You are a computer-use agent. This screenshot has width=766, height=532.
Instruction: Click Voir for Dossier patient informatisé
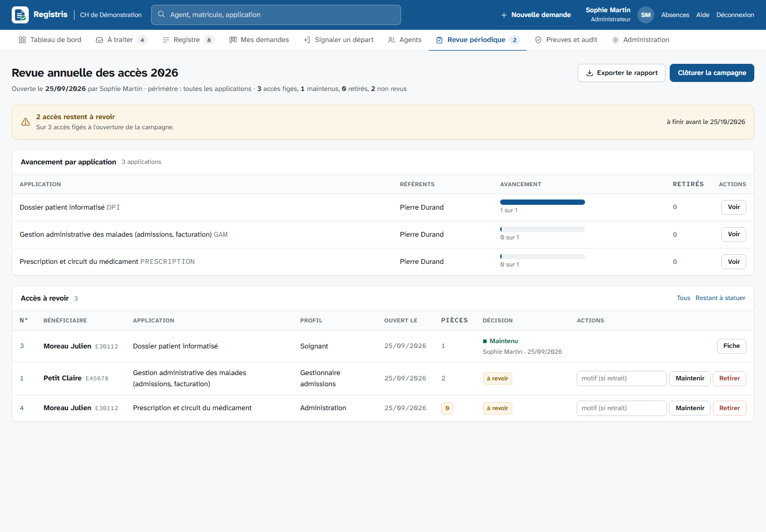coord(734,207)
